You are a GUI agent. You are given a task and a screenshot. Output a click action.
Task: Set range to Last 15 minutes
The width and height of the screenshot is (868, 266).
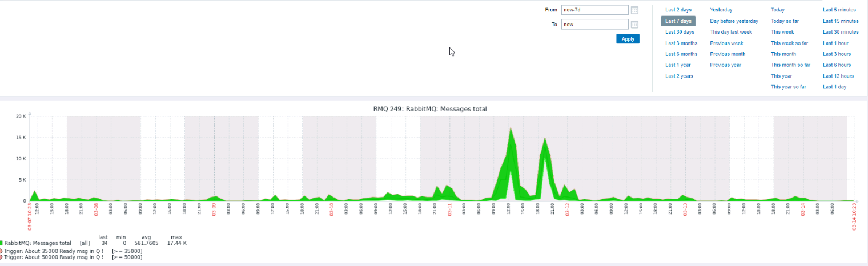(x=841, y=21)
